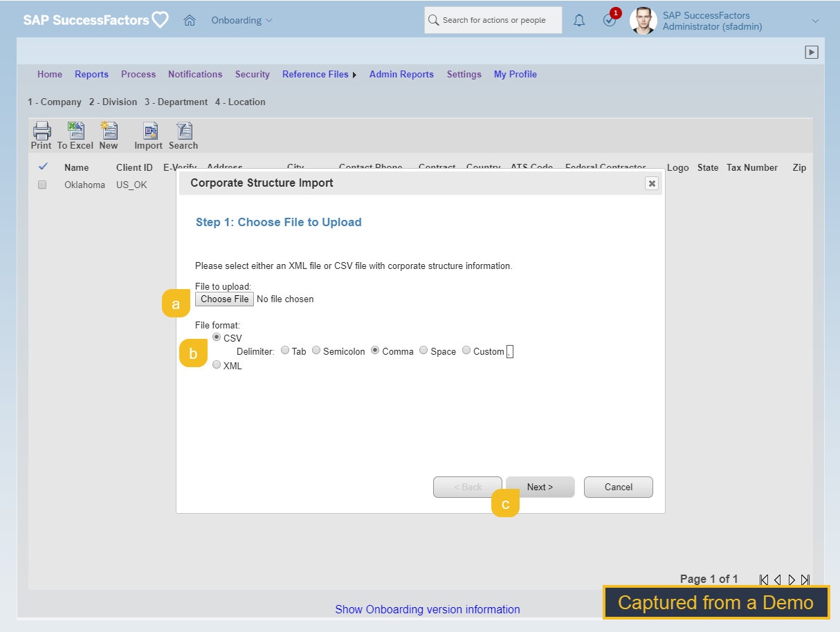Go to the next page in pager
The width and height of the screenshot is (840, 632).
point(792,579)
